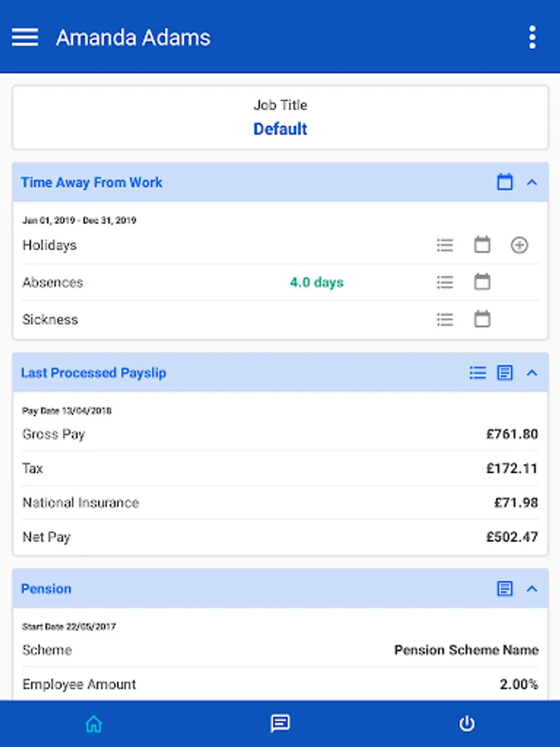The height and width of the screenshot is (747, 560).
Task: Go to the Home tab
Action: click(94, 724)
